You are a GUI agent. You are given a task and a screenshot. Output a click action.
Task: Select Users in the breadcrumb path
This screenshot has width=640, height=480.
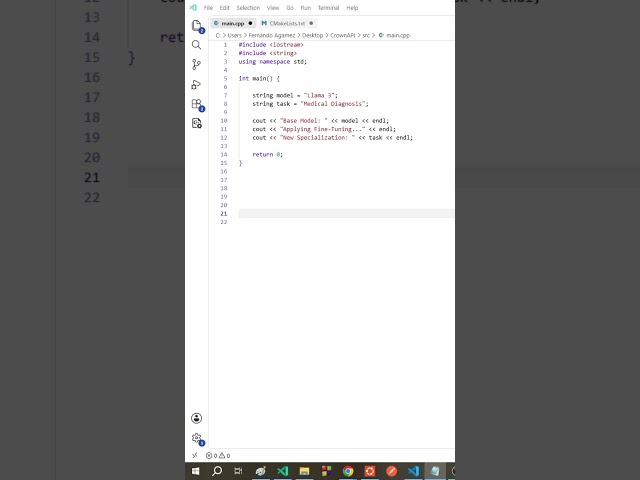(x=234, y=36)
